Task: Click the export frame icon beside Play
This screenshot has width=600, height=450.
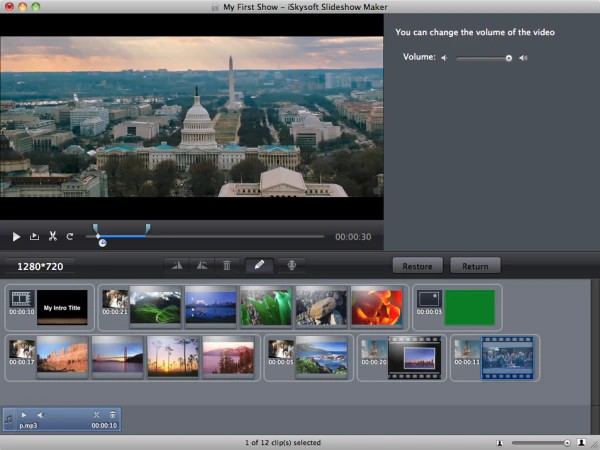Action: pyautogui.click(x=34, y=237)
